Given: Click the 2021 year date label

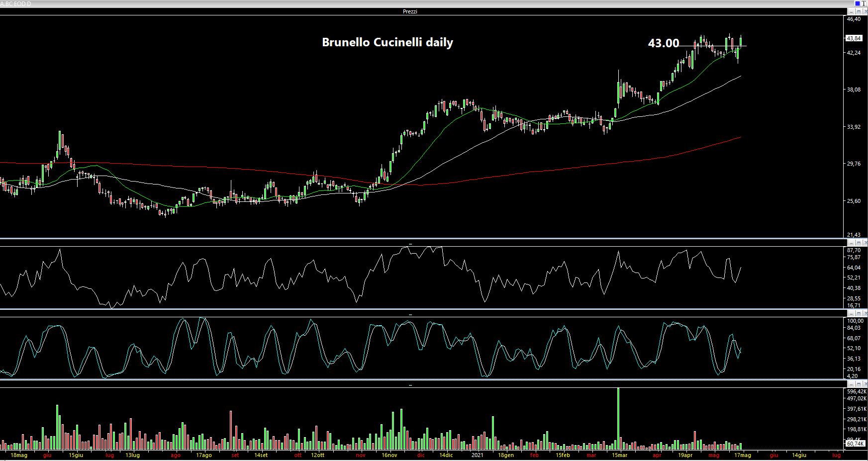Looking at the screenshot, I should [x=477, y=455].
